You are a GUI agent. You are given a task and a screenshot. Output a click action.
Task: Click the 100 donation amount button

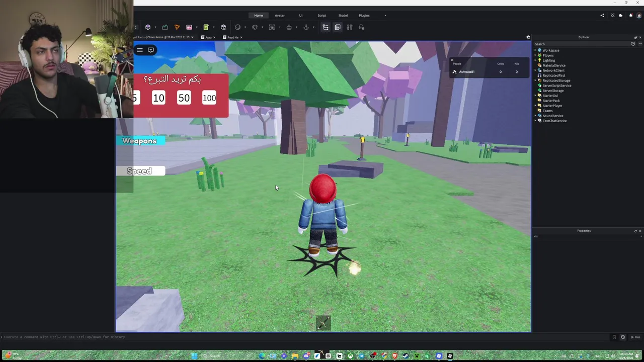pyautogui.click(x=209, y=98)
